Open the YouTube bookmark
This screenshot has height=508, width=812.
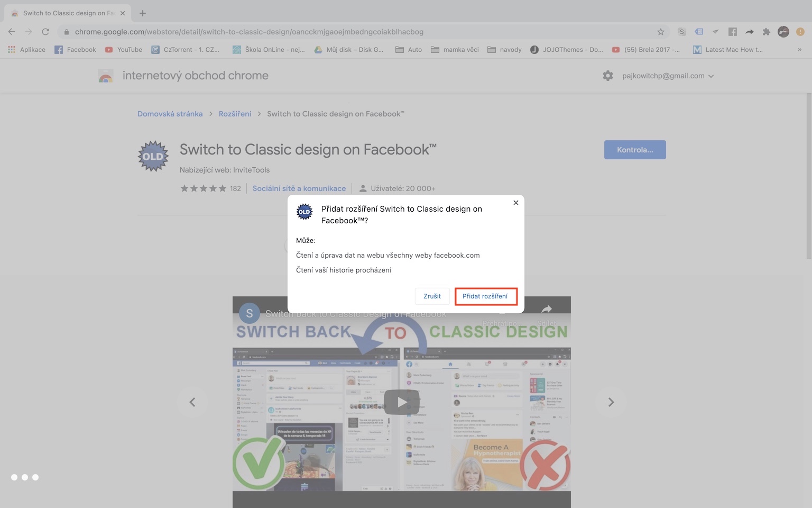[x=124, y=50]
